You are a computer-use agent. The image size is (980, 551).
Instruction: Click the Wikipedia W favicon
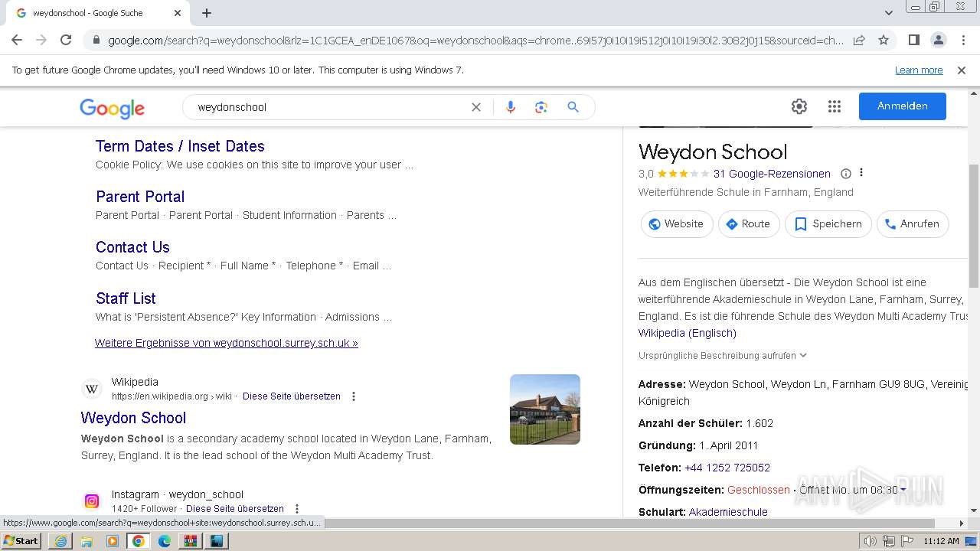pyautogui.click(x=92, y=389)
